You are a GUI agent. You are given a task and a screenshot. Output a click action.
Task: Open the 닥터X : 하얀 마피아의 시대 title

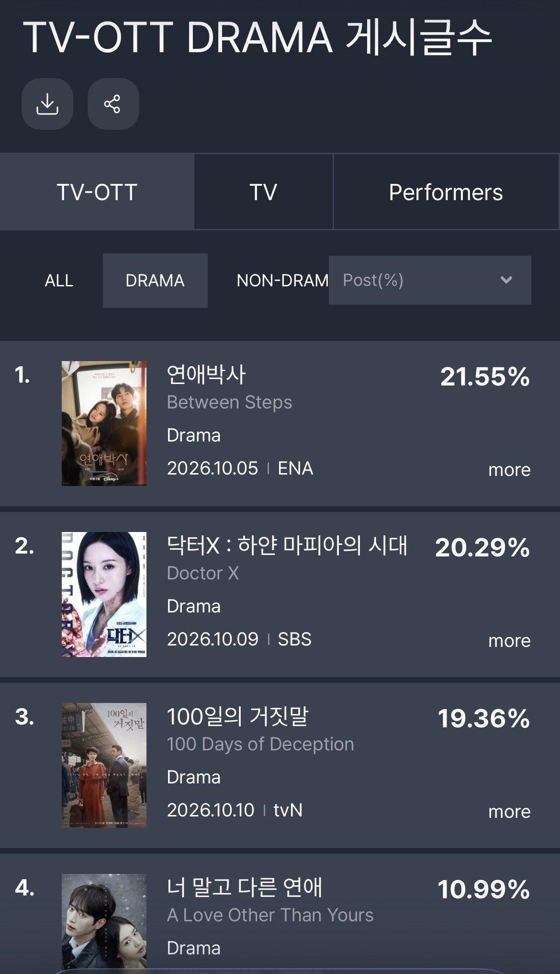(287, 545)
